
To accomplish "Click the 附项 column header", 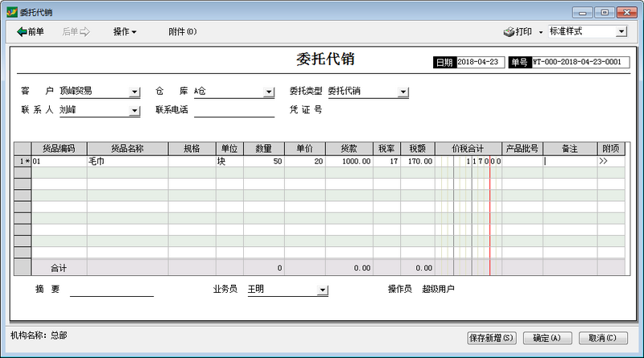I will pos(611,149).
